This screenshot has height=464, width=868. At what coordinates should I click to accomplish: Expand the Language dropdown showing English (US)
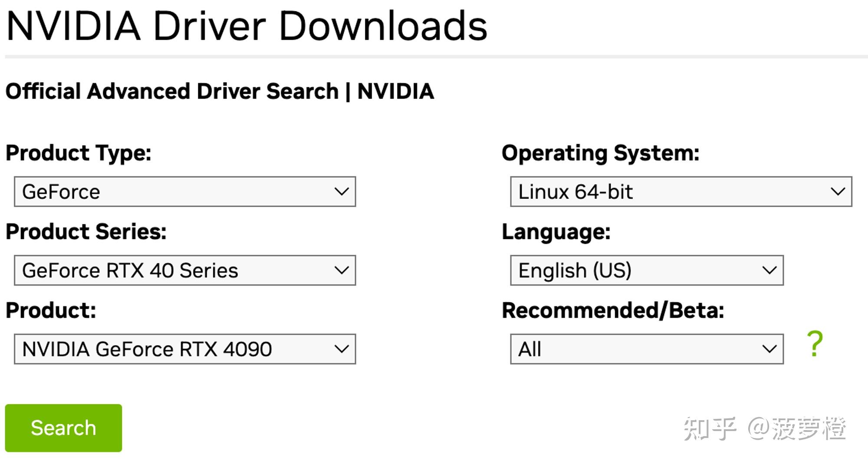tap(647, 270)
